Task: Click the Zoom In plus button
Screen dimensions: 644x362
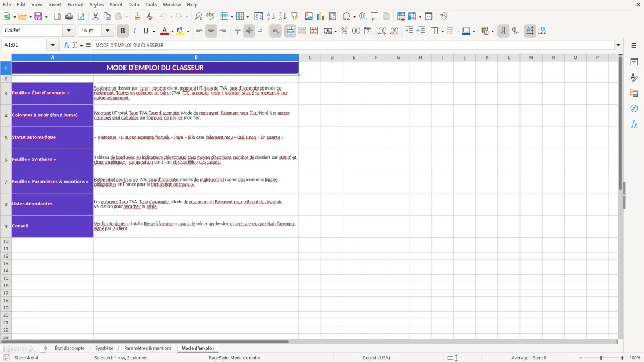Action: coord(623,358)
